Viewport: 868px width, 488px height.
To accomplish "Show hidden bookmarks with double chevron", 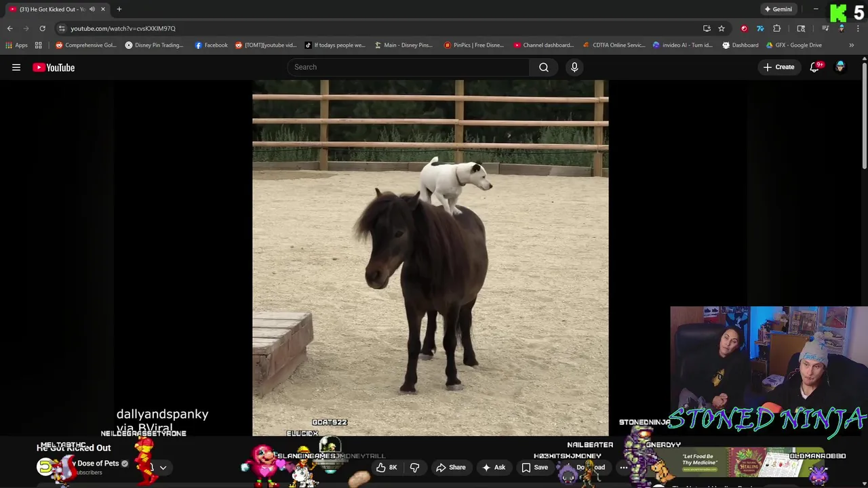I will click(x=852, y=45).
